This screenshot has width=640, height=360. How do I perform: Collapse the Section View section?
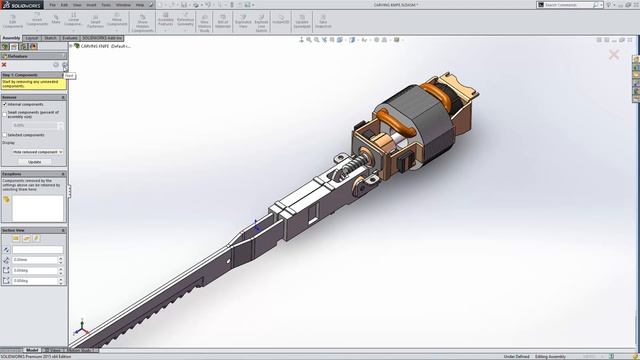(63, 231)
